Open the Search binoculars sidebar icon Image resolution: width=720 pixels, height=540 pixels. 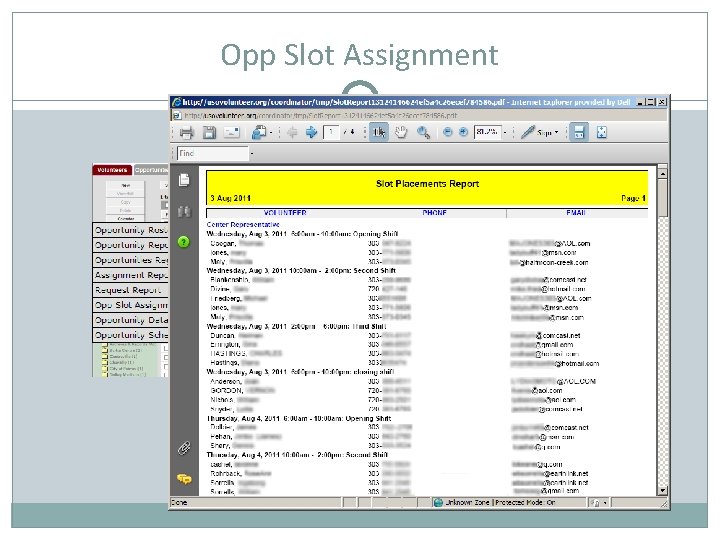pyautogui.click(x=184, y=211)
